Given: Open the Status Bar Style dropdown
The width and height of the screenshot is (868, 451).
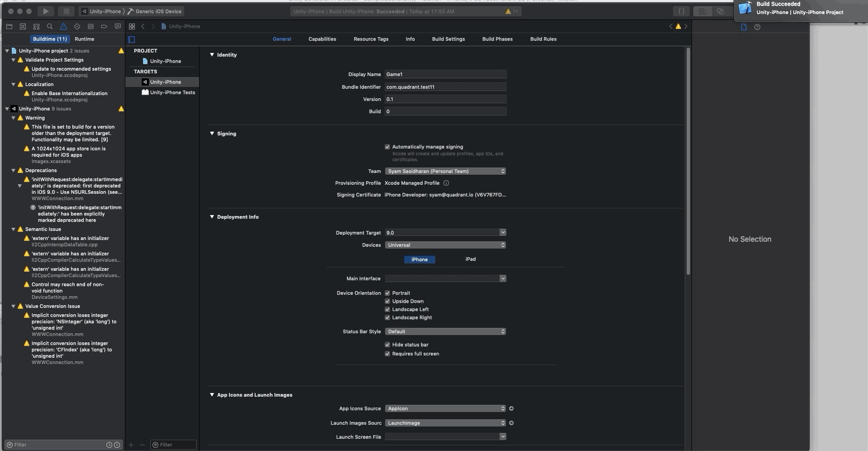Looking at the screenshot, I should [445, 331].
